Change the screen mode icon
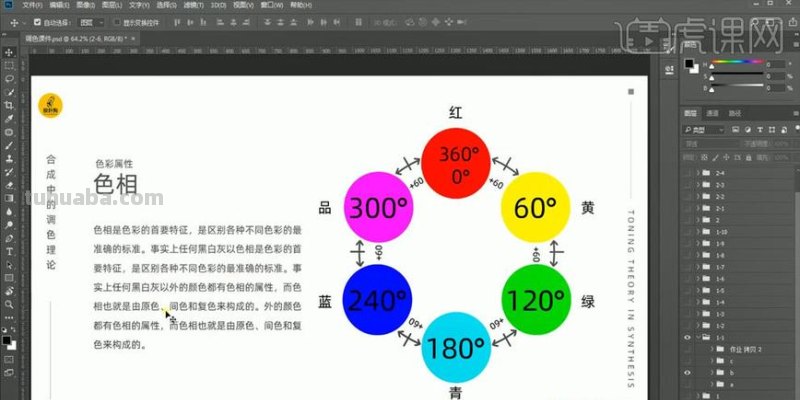 9,373
